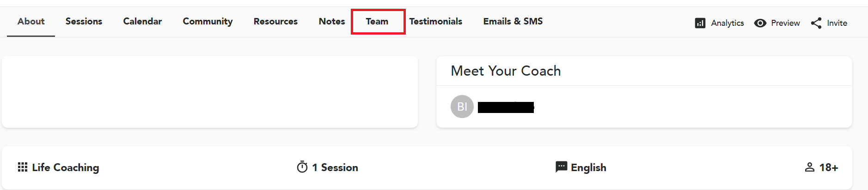Open the Sessions tab
Screen dimensions: 868x190
[x=84, y=21]
